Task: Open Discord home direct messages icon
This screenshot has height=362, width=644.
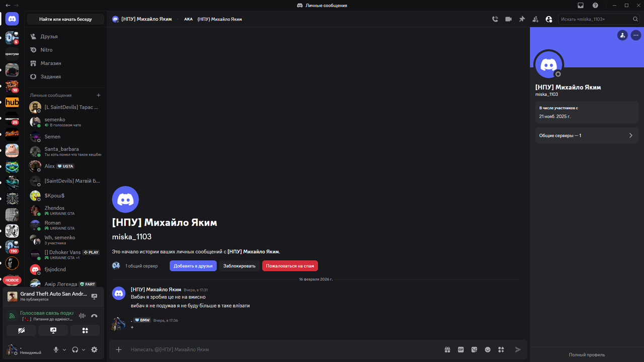Action: tap(12, 19)
